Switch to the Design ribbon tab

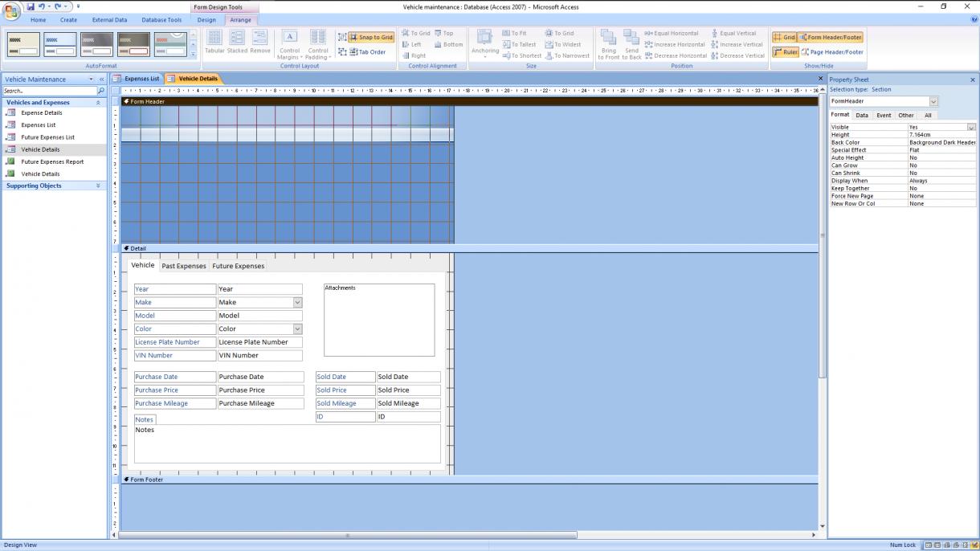206,20
